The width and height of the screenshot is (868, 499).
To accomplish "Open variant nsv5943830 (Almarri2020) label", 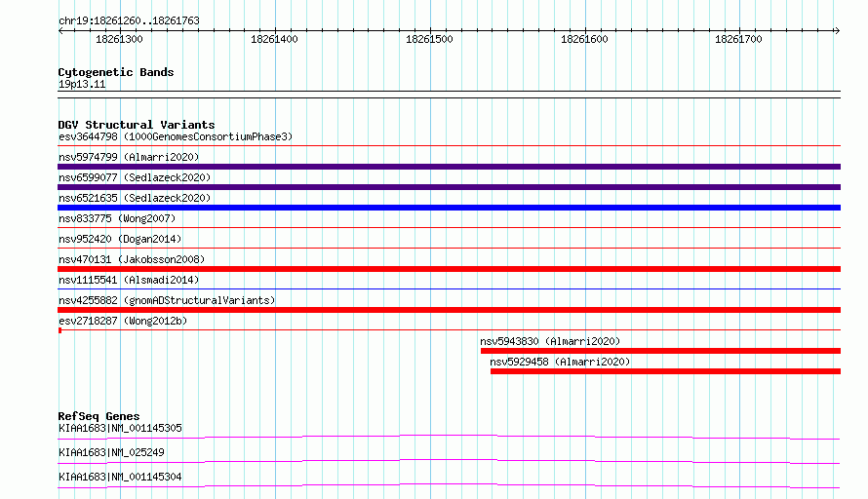I will [x=550, y=341].
